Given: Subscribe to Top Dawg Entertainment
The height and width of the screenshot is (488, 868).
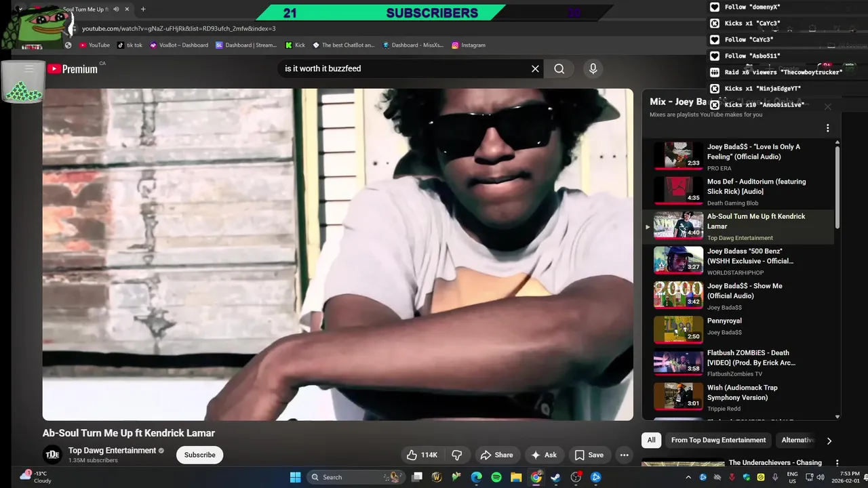Looking at the screenshot, I should click(x=200, y=455).
